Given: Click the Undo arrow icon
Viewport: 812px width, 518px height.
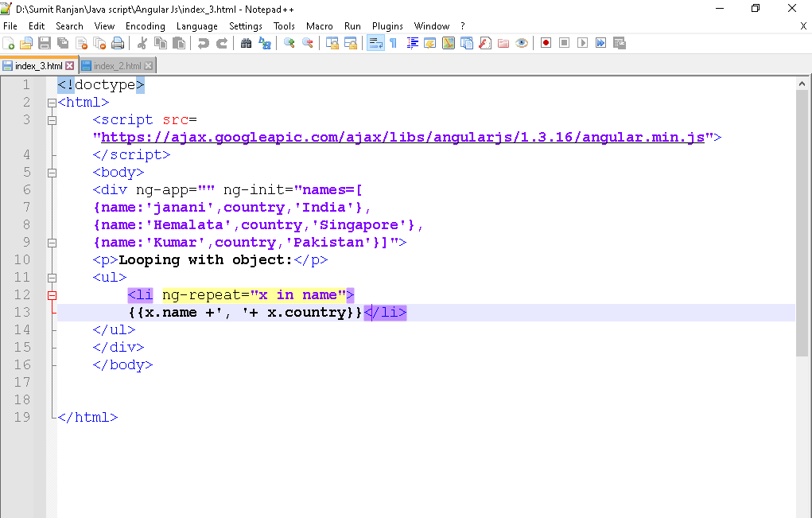Looking at the screenshot, I should point(204,43).
